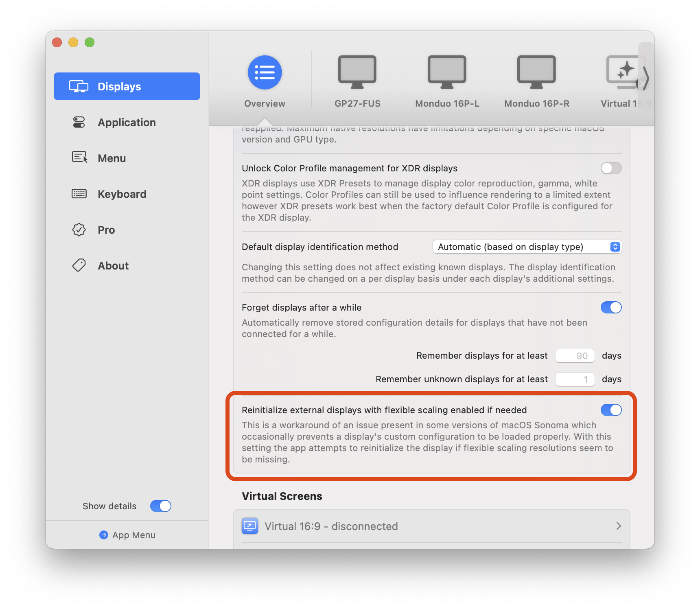Switch to the Application sidebar section
Viewport: 700px width, 609px height.
pos(127,123)
